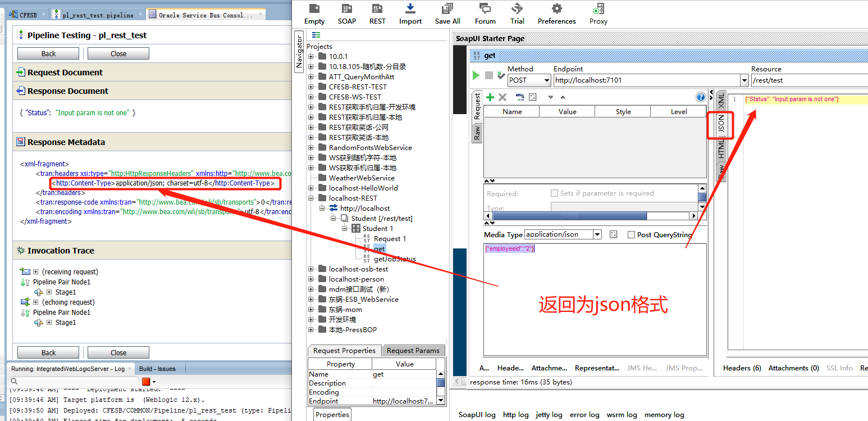Select the JSON response view tab

pos(721,124)
